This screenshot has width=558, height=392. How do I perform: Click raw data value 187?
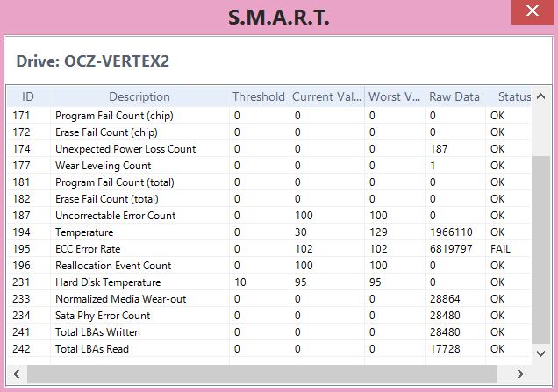point(439,149)
